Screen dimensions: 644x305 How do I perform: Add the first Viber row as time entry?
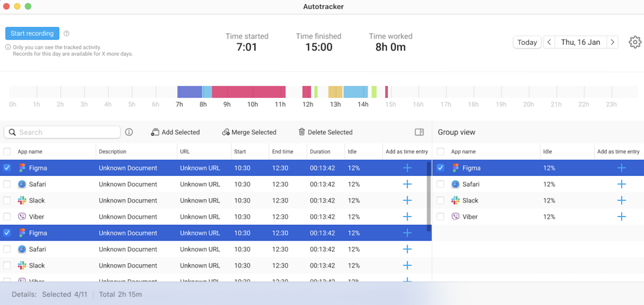(x=407, y=217)
